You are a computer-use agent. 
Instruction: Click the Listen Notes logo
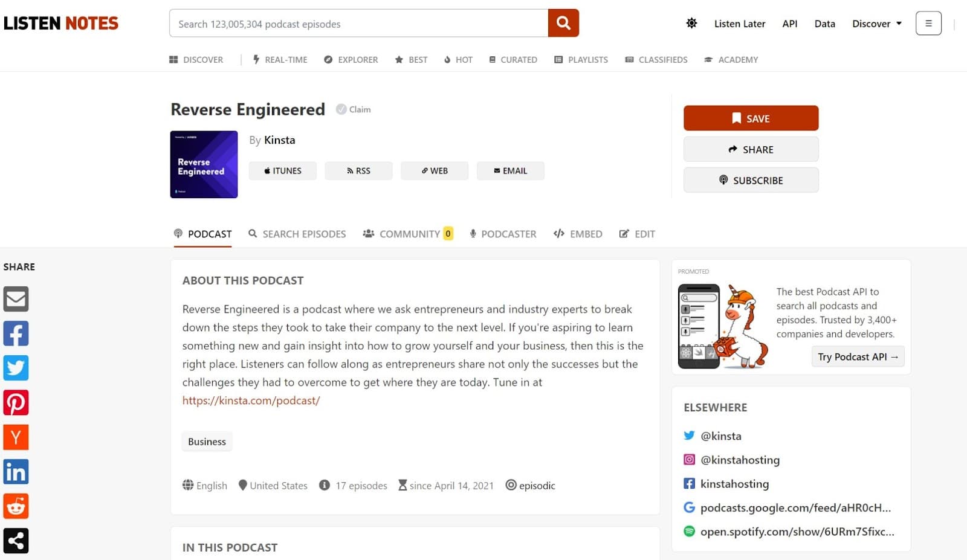60,23
